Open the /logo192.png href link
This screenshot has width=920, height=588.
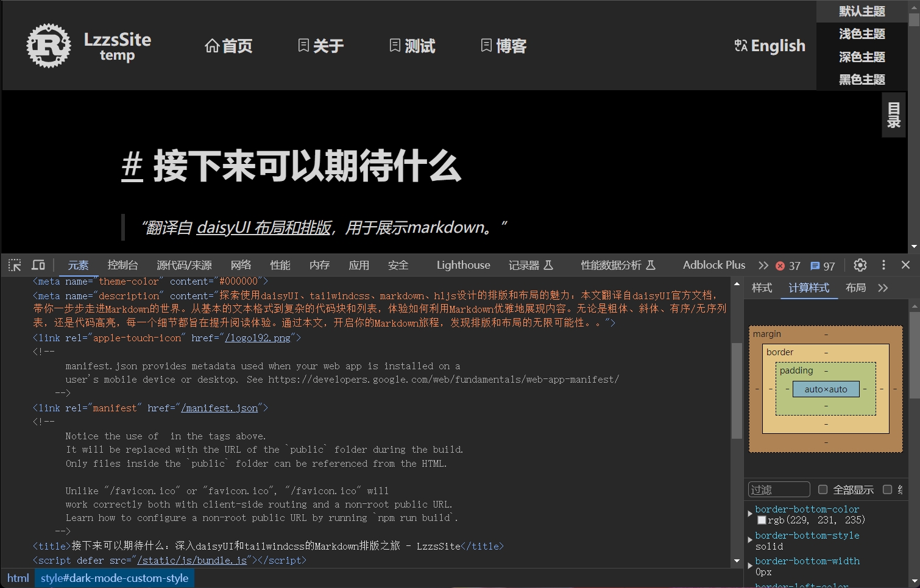pos(258,338)
